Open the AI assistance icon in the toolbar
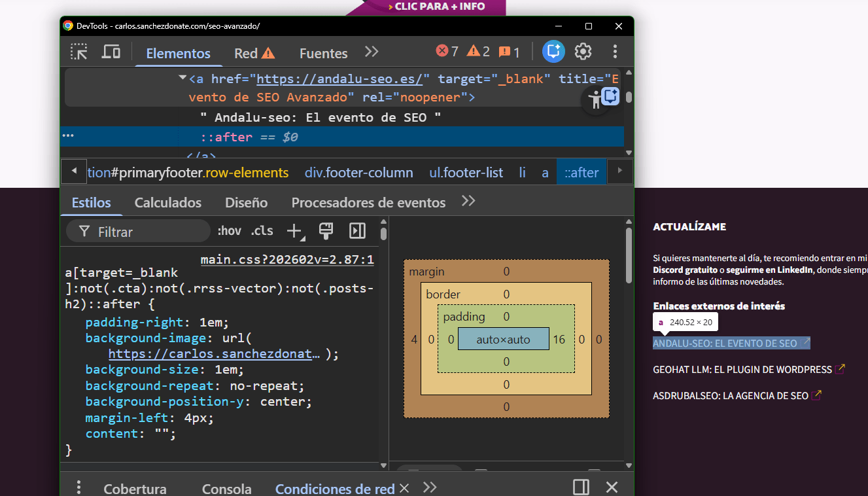 pyautogui.click(x=553, y=52)
